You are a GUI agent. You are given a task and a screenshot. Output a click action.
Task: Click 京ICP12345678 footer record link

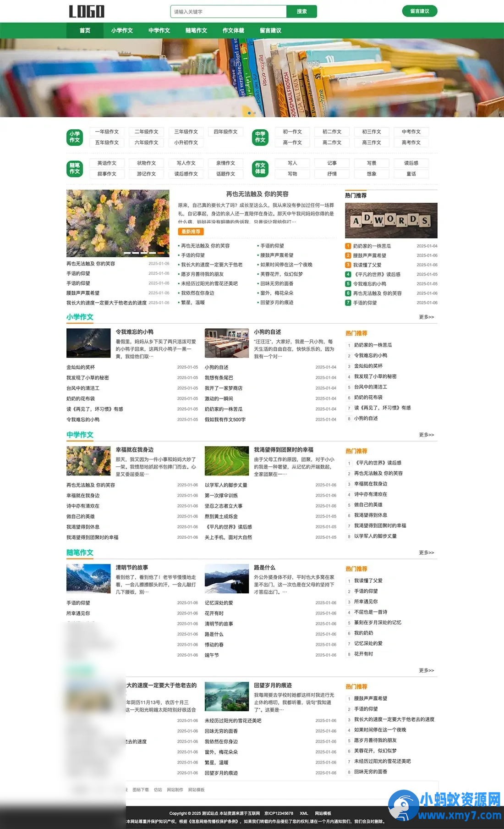[x=279, y=813]
